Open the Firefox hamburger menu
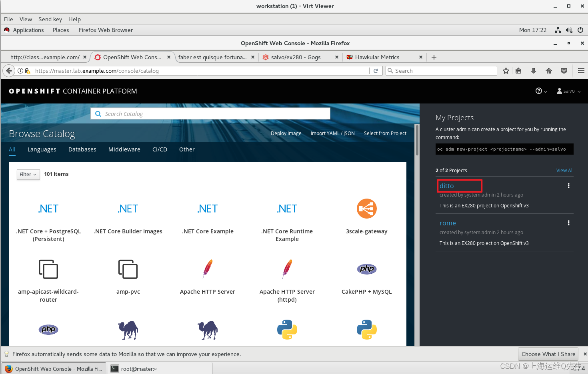The image size is (588, 374). [x=581, y=71]
